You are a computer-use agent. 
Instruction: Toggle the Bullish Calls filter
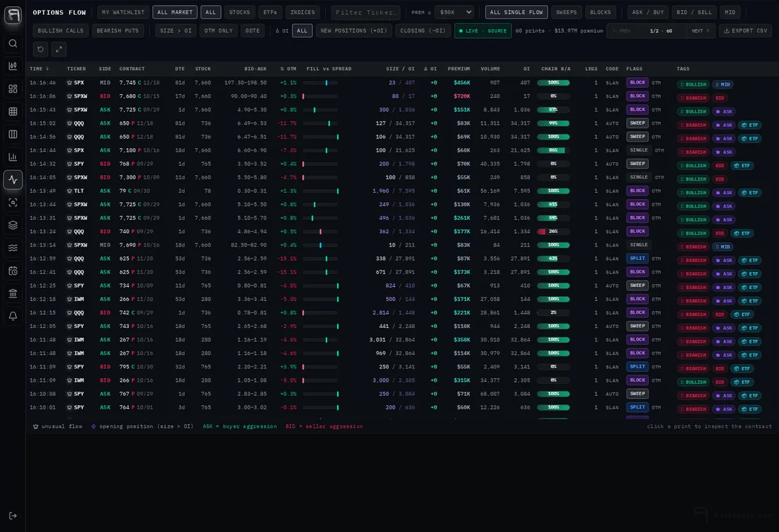61,30
